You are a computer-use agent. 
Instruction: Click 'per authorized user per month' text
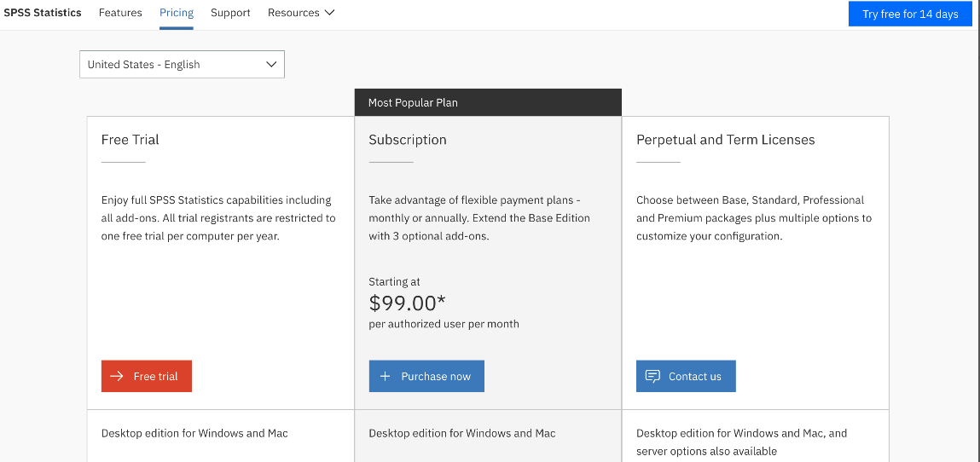444,324
